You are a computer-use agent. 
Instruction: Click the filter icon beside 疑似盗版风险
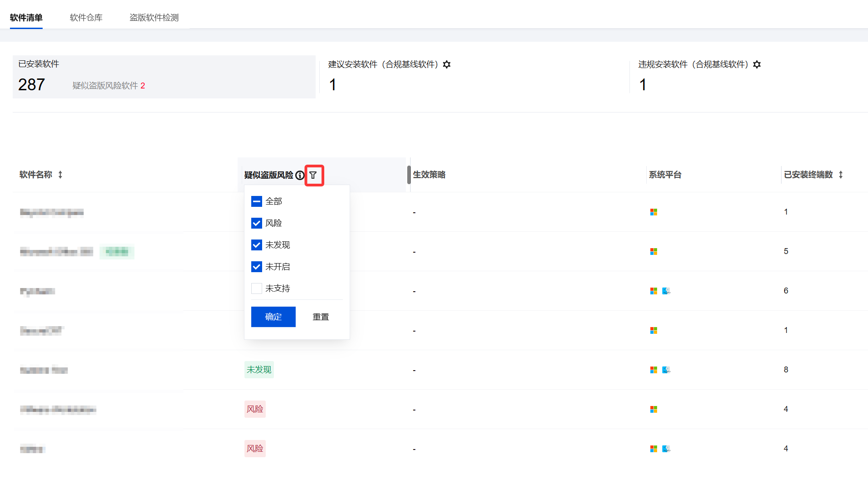313,175
